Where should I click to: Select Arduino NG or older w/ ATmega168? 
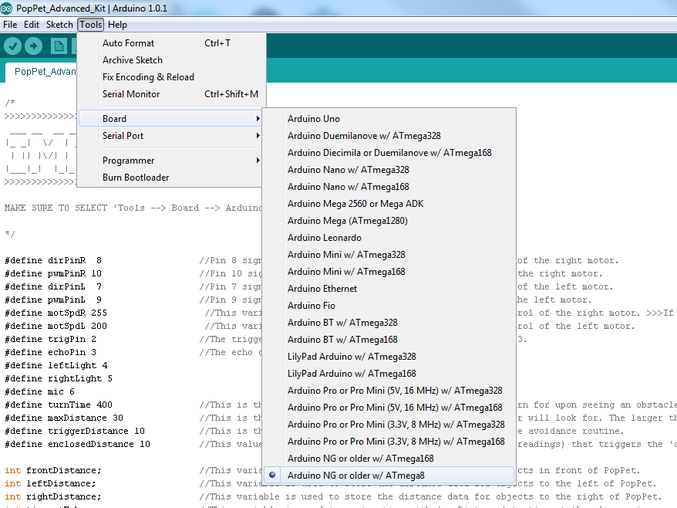pos(389,458)
